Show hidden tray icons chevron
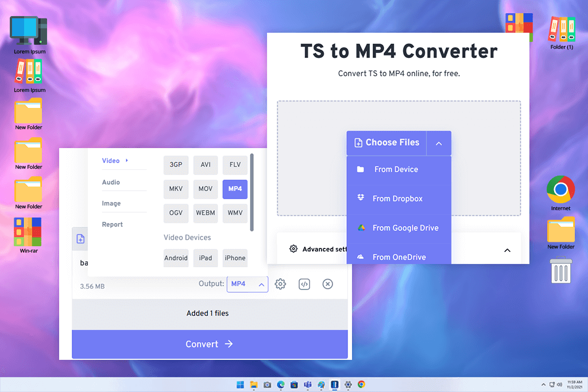Screen dimensions: 588x392 click(x=543, y=385)
